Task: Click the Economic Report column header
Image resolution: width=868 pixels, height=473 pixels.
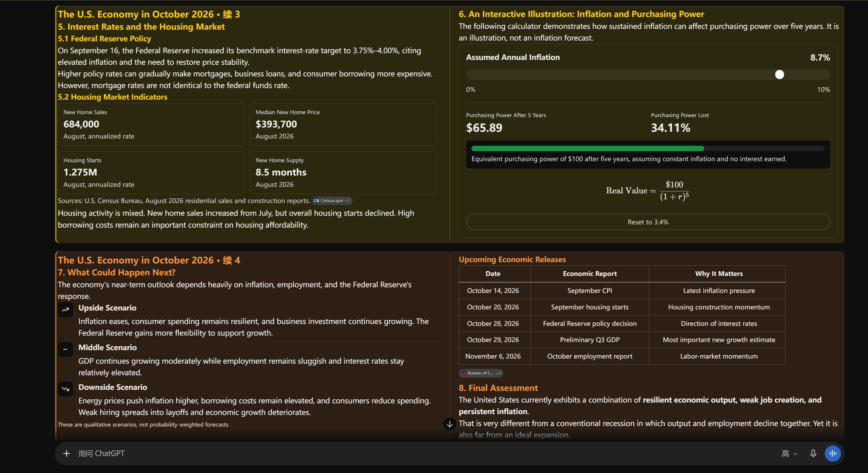Action: (590, 274)
